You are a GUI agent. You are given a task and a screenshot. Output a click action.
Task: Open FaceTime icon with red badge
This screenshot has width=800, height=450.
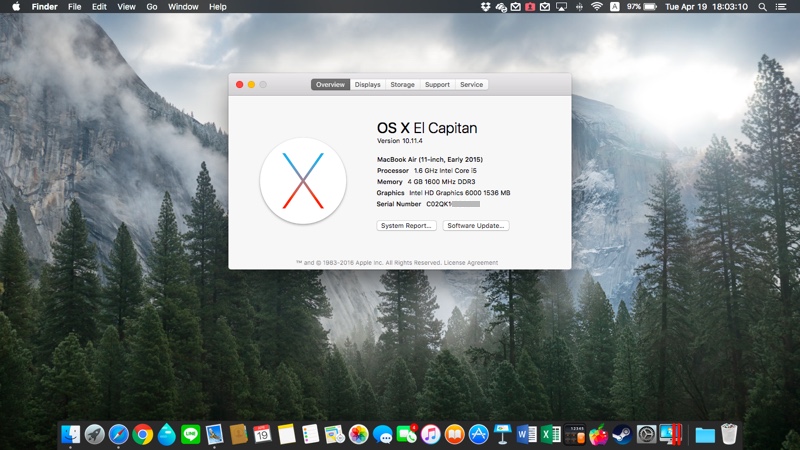(x=406, y=435)
